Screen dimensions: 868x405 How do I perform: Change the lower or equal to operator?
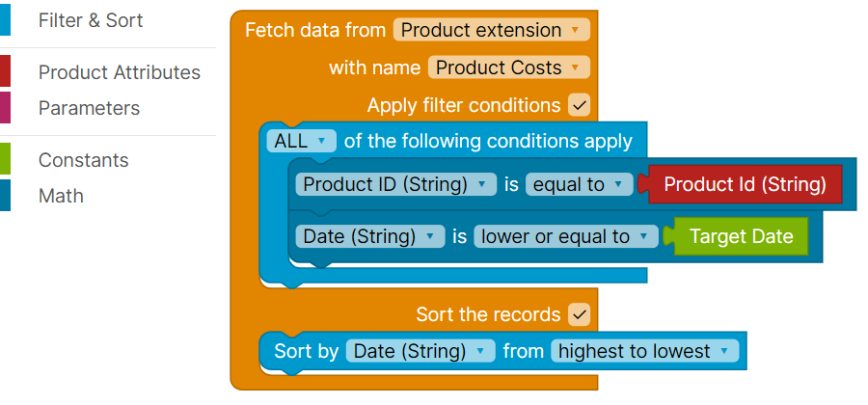565,236
